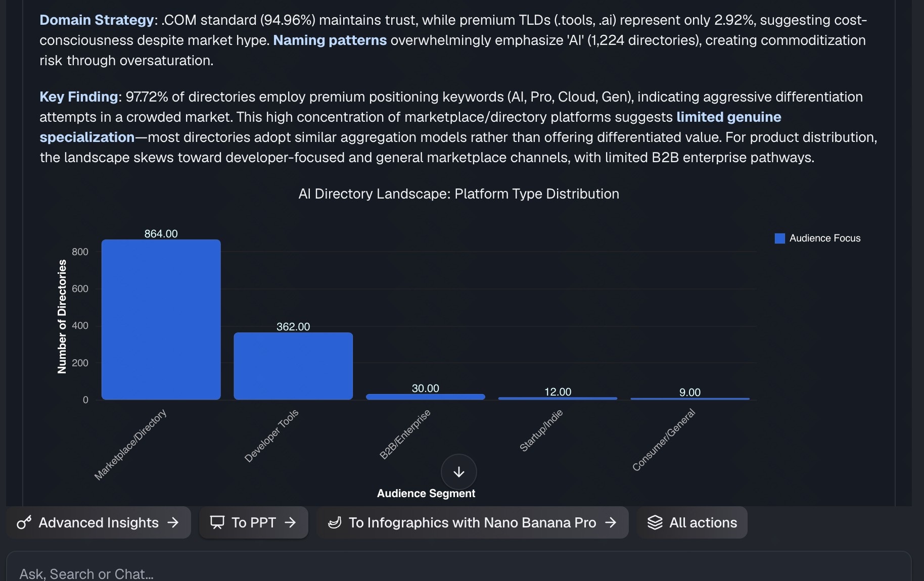Screen dimensions: 924x581
Task: Click the Consumer/General bar labeled 9.00
Action: (690, 399)
